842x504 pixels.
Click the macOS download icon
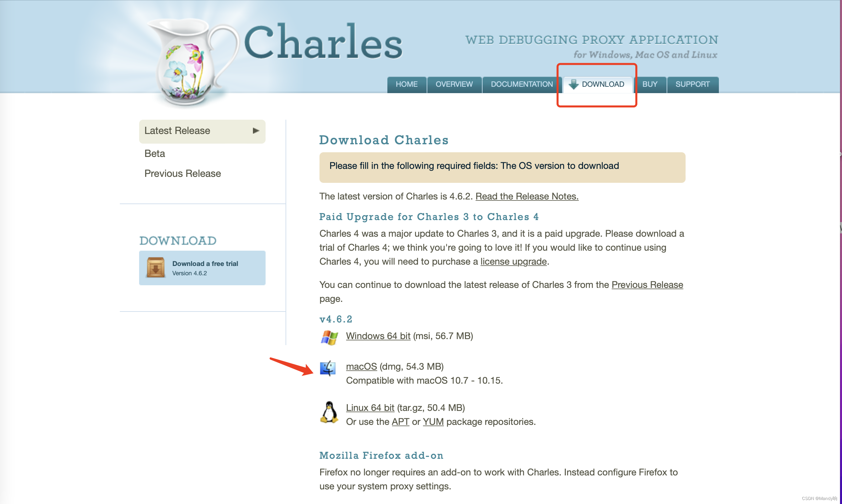pos(329,367)
